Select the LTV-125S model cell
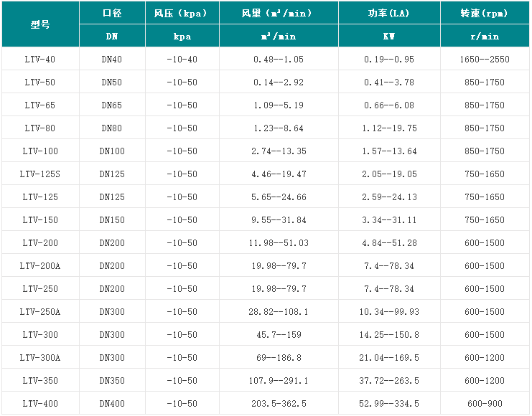532x416 pixels. coord(40,174)
